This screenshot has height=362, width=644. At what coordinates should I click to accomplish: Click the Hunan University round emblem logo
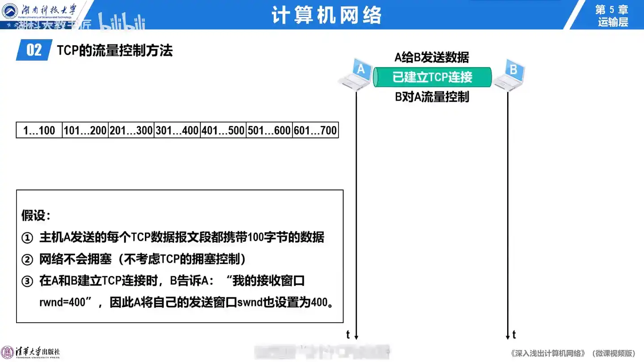point(10,11)
